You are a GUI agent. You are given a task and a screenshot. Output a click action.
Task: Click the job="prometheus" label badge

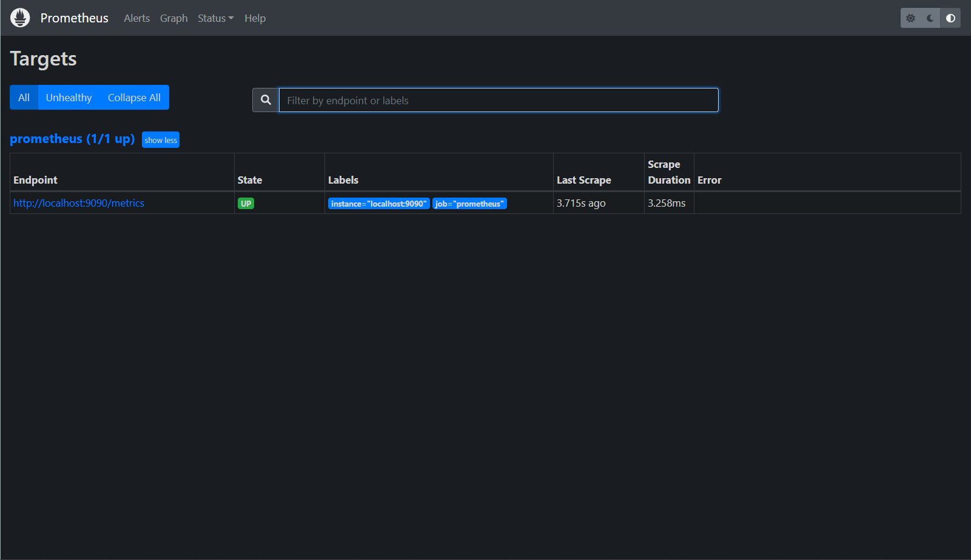click(469, 204)
